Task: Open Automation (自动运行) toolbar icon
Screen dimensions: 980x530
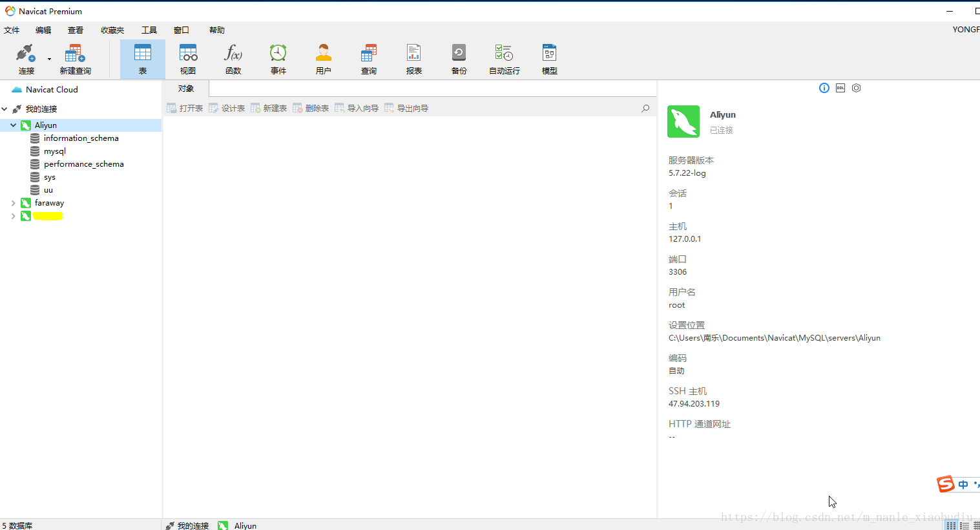Action: [505, 59]
